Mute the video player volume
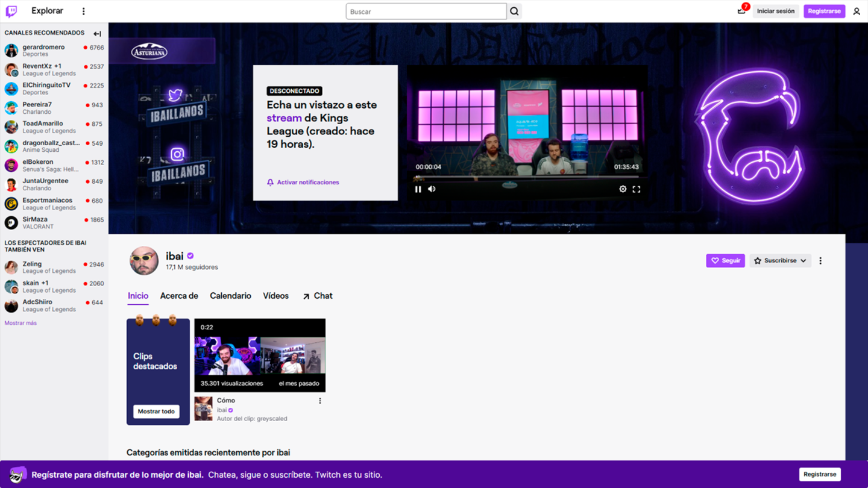 (432, 189)
